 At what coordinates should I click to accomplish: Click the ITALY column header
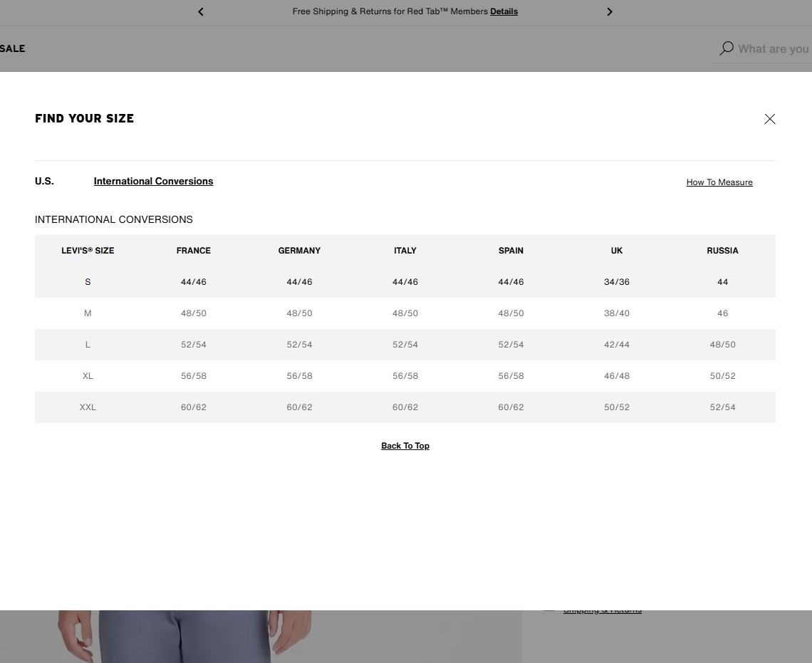(x=405, y=251)
